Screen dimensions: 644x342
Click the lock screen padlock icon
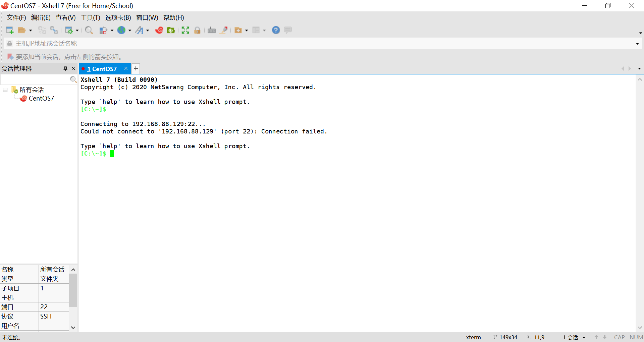(197, 30)
